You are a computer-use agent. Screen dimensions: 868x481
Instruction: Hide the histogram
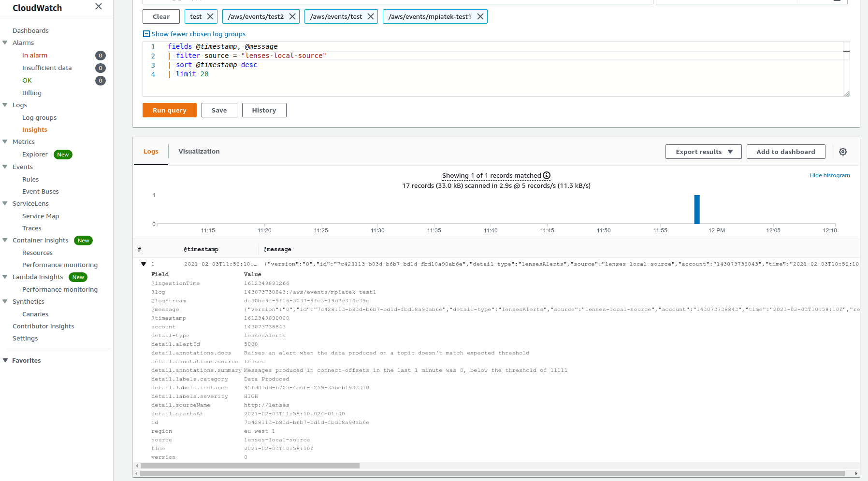(x=830, y=175)
